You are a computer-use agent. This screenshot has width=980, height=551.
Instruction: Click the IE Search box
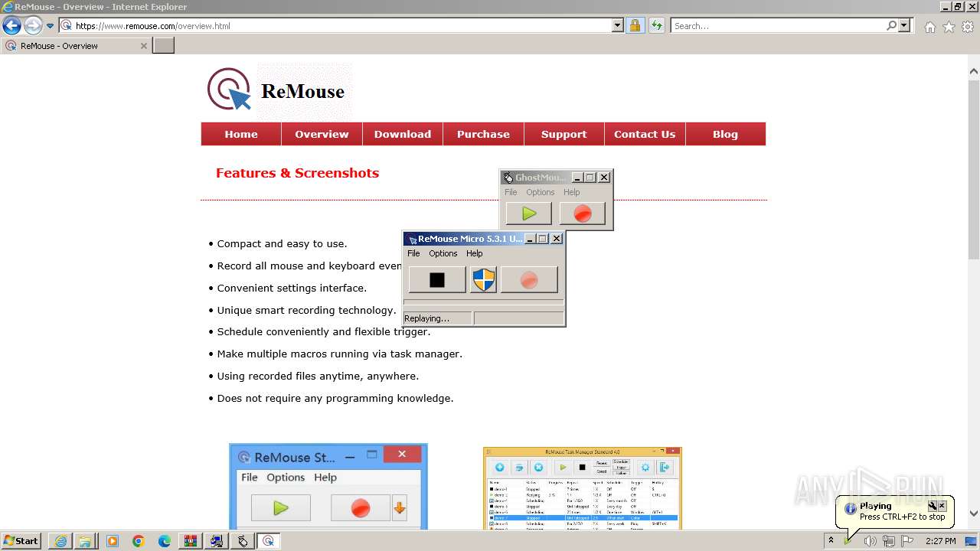tap(778, 25)
